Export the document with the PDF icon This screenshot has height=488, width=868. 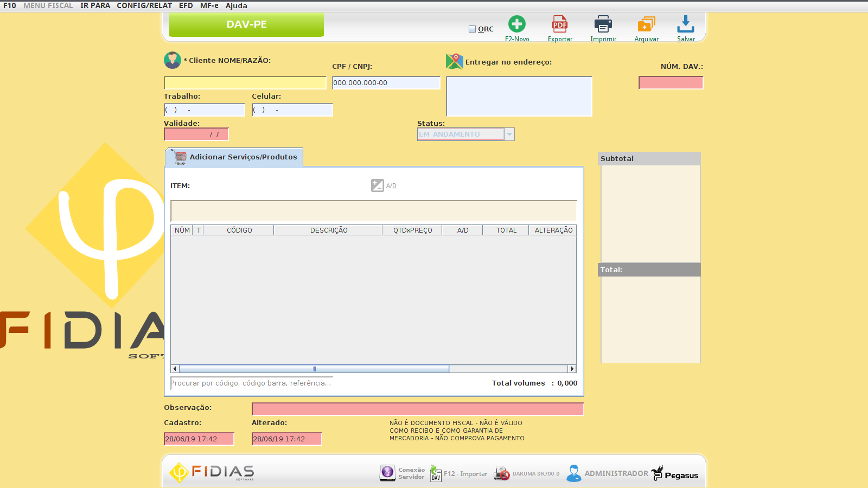pos(559,24)
